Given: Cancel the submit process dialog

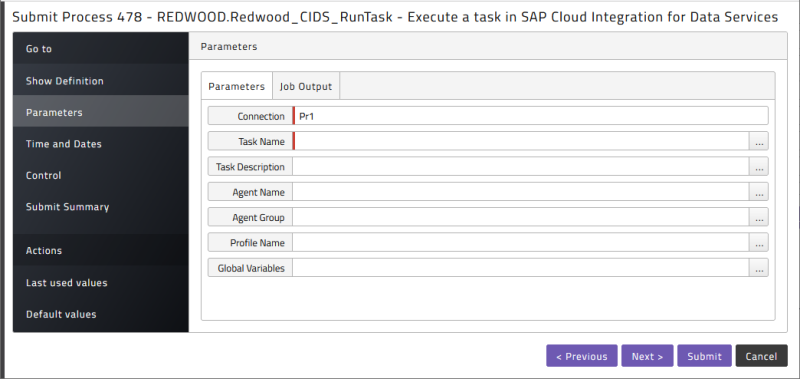Looking at the screenshot, I should click(x=761, y=356).
